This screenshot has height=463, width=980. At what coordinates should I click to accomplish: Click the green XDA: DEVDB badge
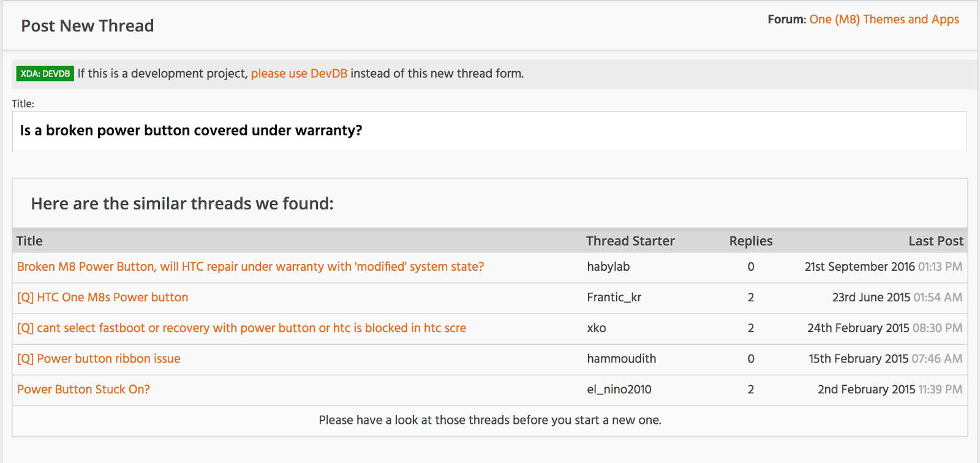tap(45, 73)
